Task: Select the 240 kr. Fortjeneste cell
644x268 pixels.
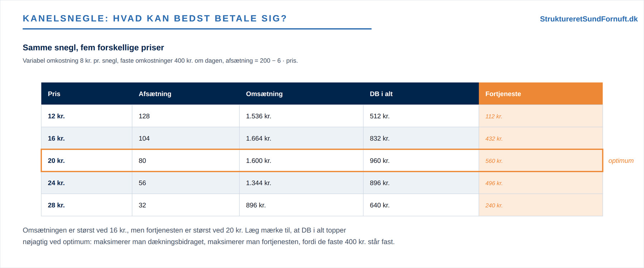Action: coord(541,205)
